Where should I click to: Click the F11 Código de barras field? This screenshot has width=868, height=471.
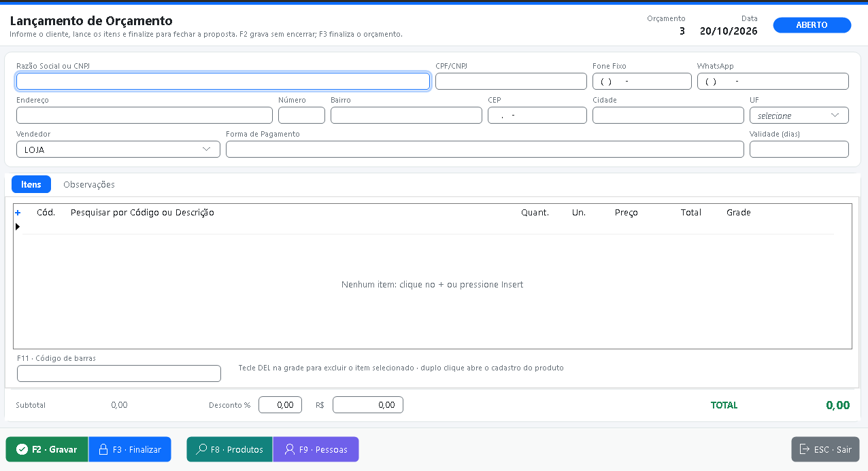click(x=119, y=373)
